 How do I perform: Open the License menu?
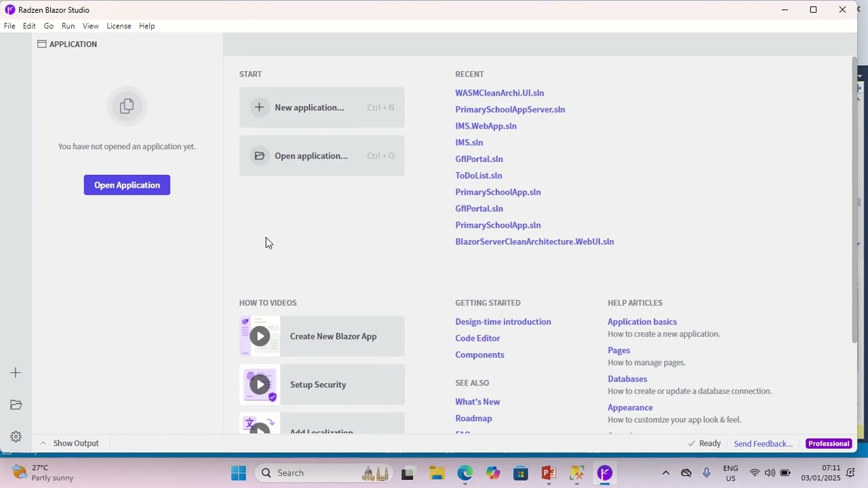[119, 26]
